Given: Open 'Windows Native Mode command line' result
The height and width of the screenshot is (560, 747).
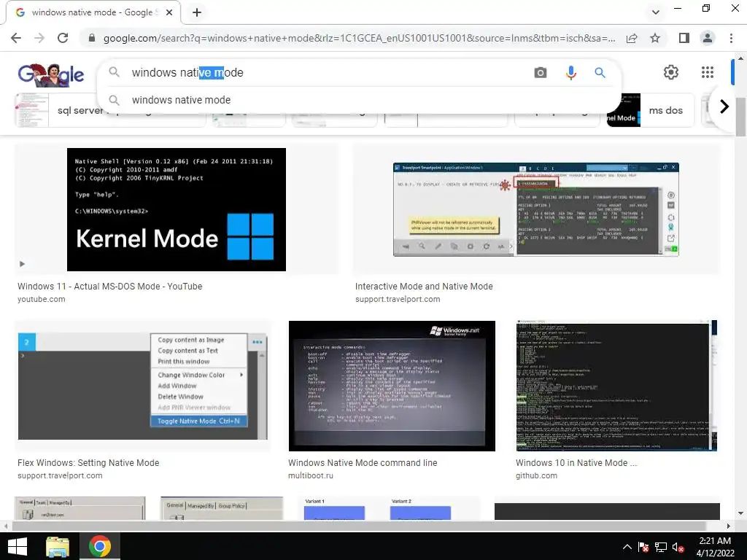Looking at the screenshot, I should (363, 463).
